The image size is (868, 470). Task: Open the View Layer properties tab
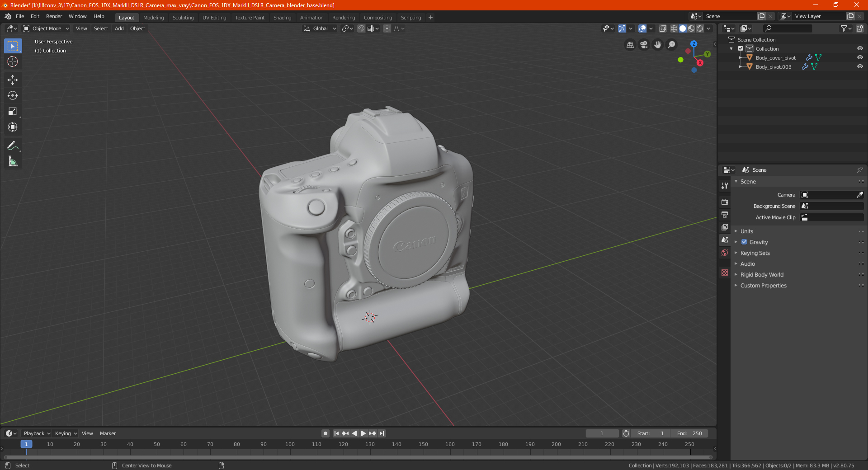[725, 227]
